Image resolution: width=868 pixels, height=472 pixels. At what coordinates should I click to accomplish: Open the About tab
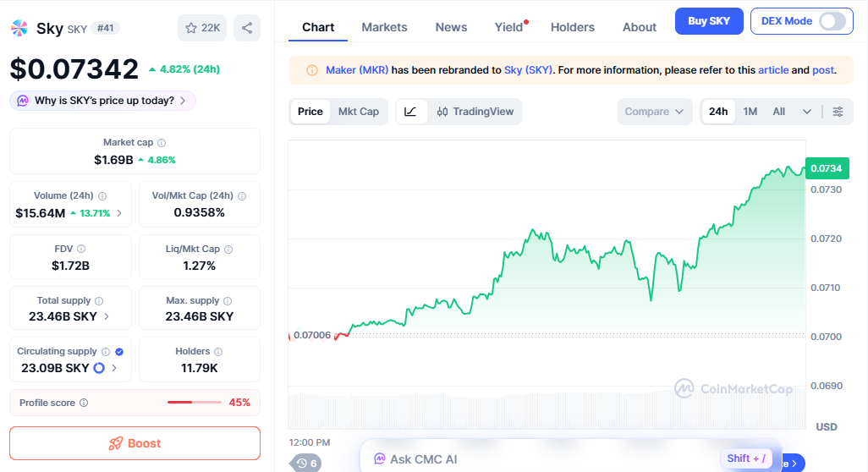pyautogui.click(x=640, y=27)
